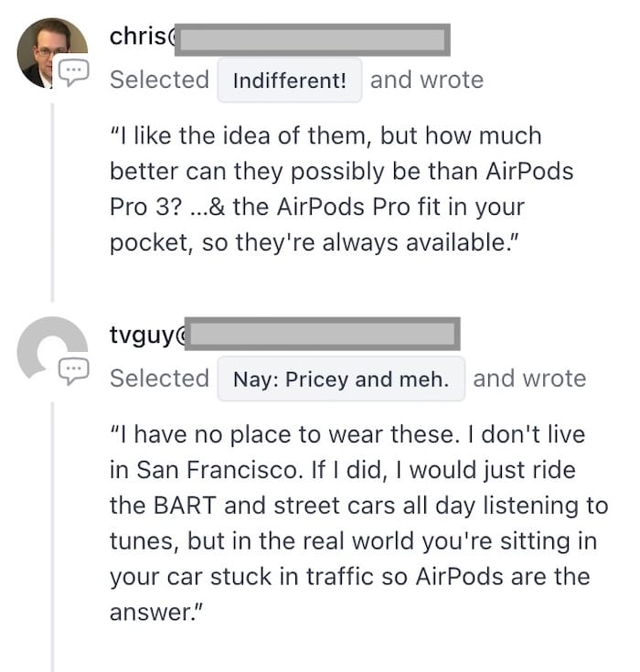
Task: Click Selected label before Indifferent! badge
Action: [159, 80]
